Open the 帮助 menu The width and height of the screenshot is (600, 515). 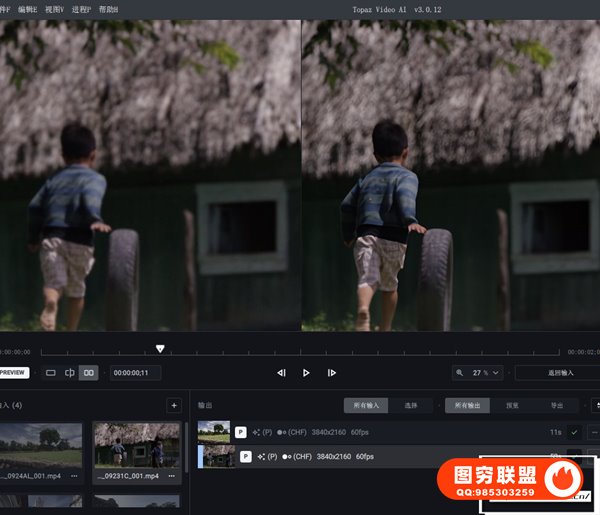click(x=108, y=9)
